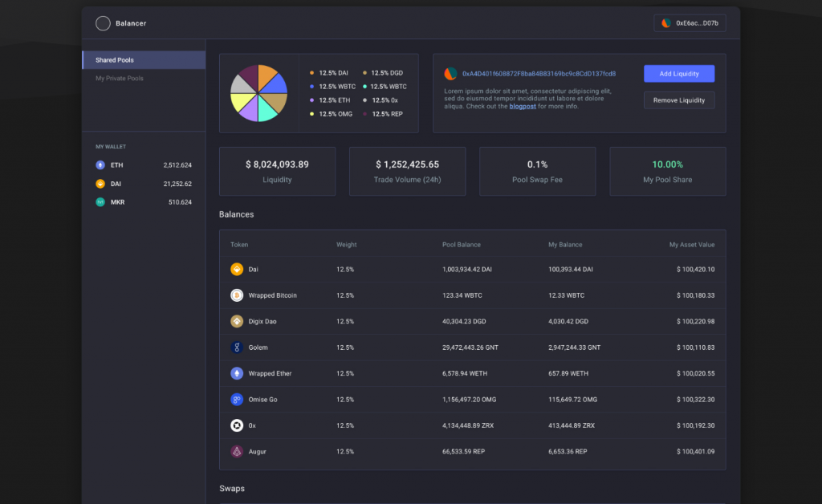The width and height of the screenshot is (822, 504).
Task: Click the ETH icon in My Wallet
Action: pyautogui.click(x=100, y=165)
